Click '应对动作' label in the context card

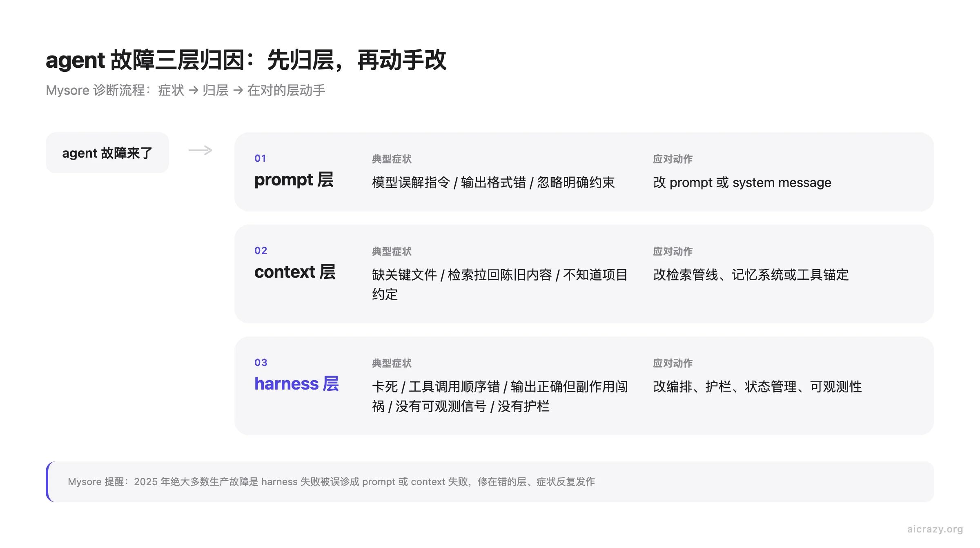[x=673, y=252]
